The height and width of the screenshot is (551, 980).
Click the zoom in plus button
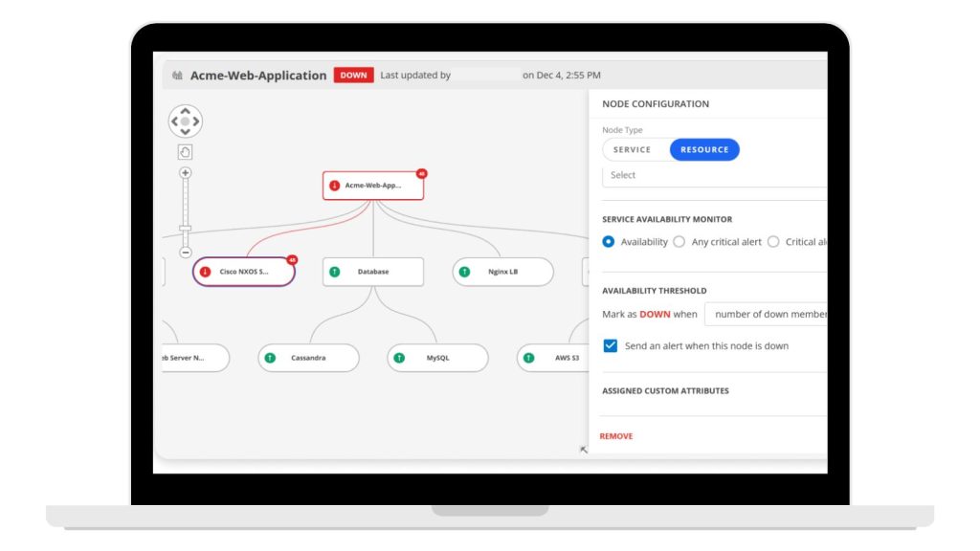tap(186, 173)
